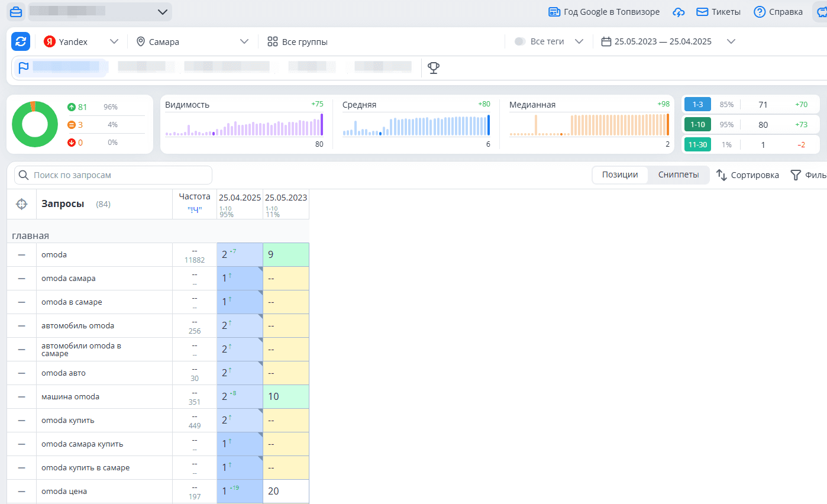Select the Позиции tab
The height and width of the screenshot is (504, 827).
[x=620, y=175]
